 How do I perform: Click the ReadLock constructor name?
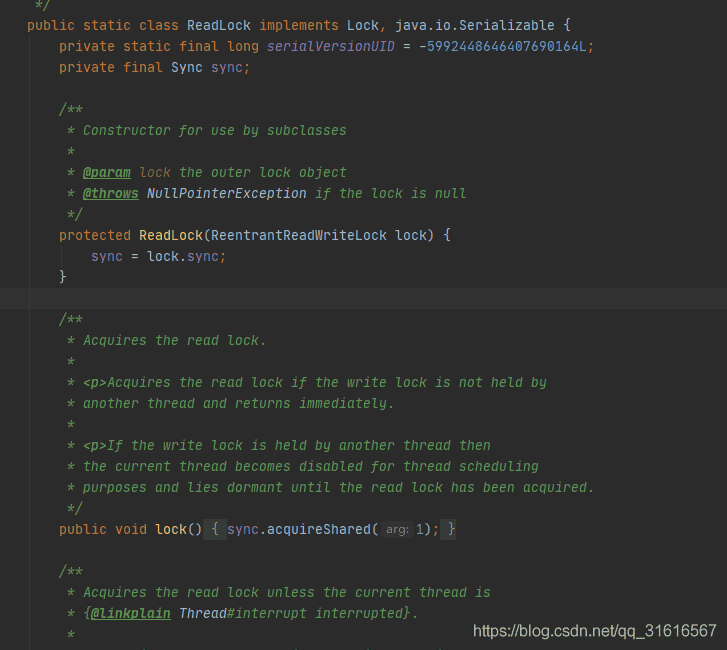pos(171,235)
